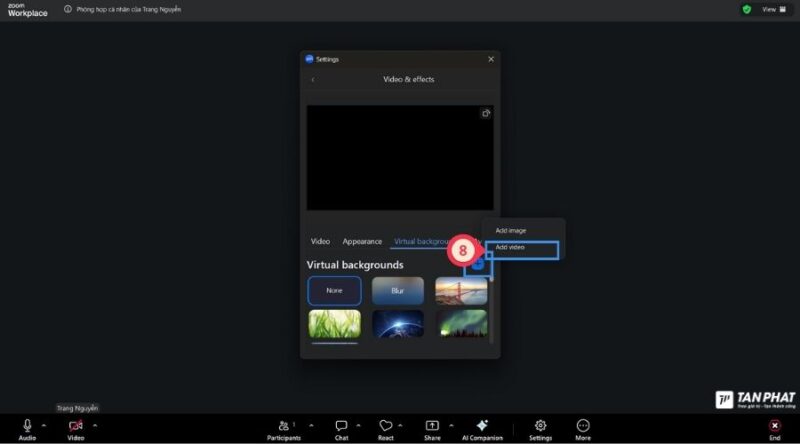Image resolution: width=800 pixels, height=444 pixels.
Task: Expand audio options arrow next to Audio
Action: click(x=44, y=426)
